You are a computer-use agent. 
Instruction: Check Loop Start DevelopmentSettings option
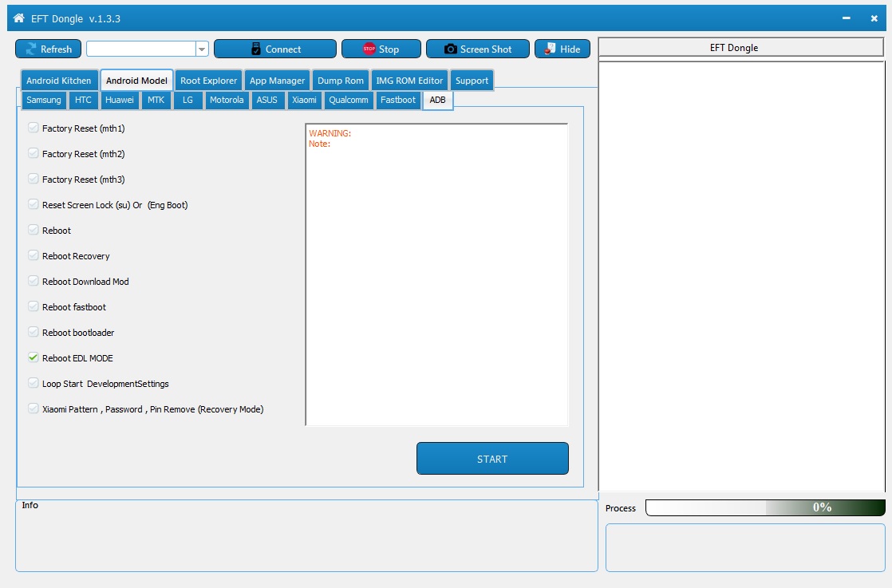coord(34,383)
